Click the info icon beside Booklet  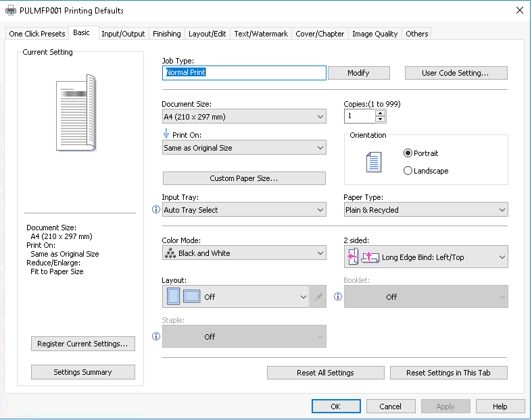338,296
